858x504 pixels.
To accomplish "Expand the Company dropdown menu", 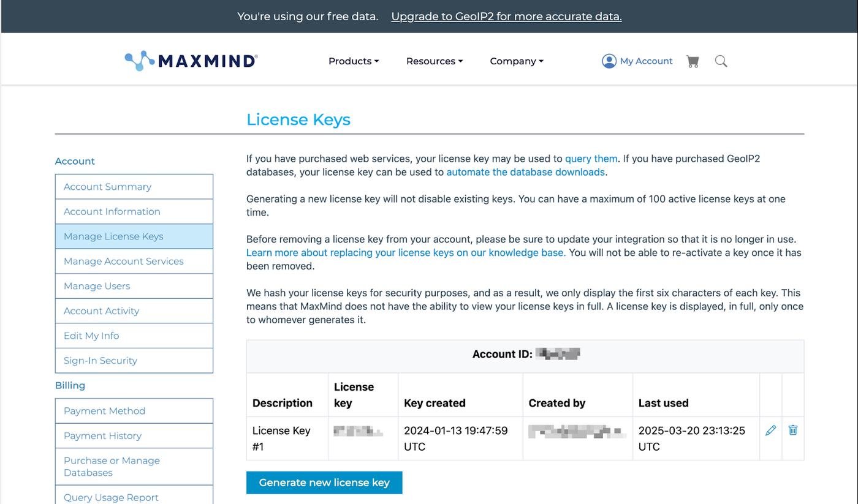I will coord(517,61).
